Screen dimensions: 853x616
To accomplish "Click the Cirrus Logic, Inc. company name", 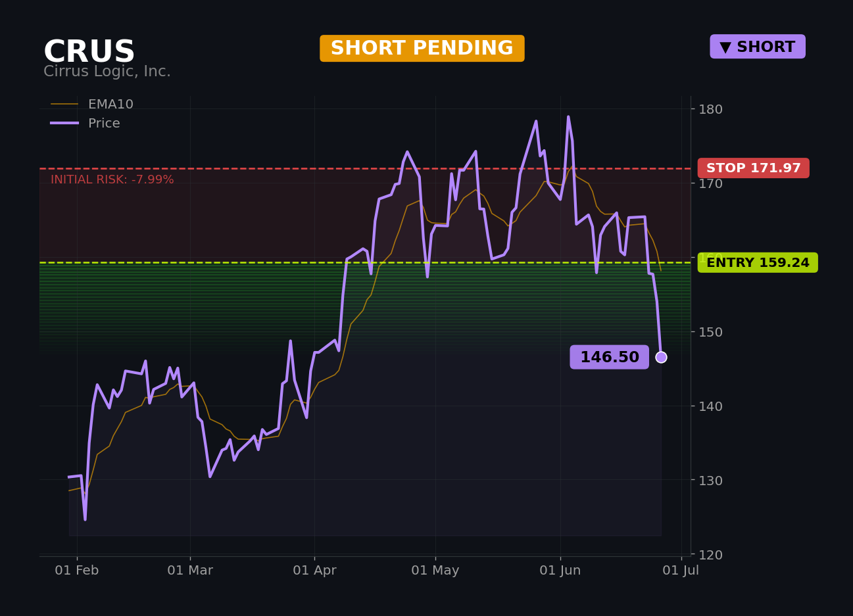I will pyautogui.click(x=107, y=72).
